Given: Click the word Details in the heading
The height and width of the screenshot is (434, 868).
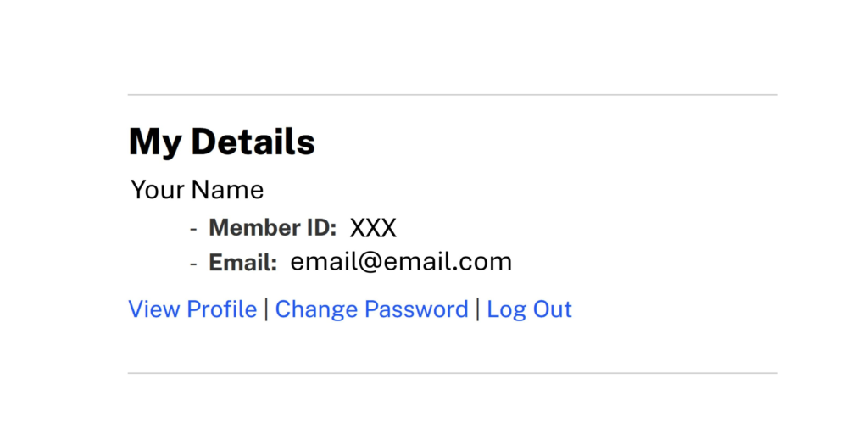Looking at the screenshot, I should point(253,142).
